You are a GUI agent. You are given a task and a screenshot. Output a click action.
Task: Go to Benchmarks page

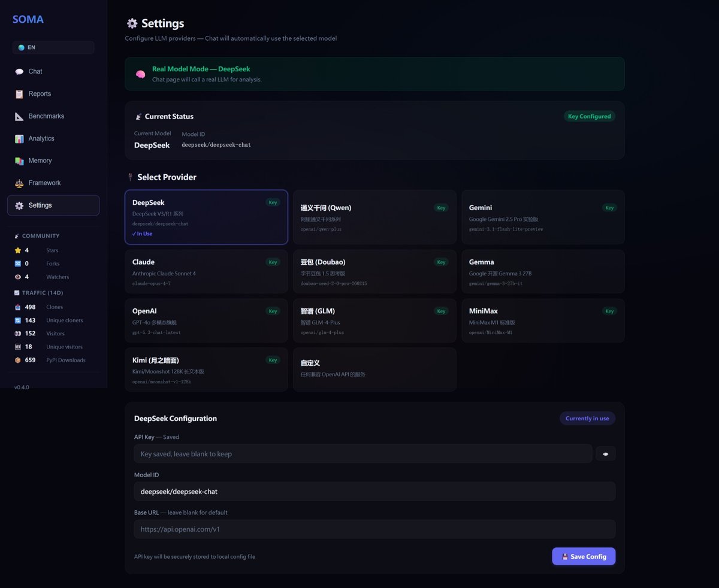53,116
